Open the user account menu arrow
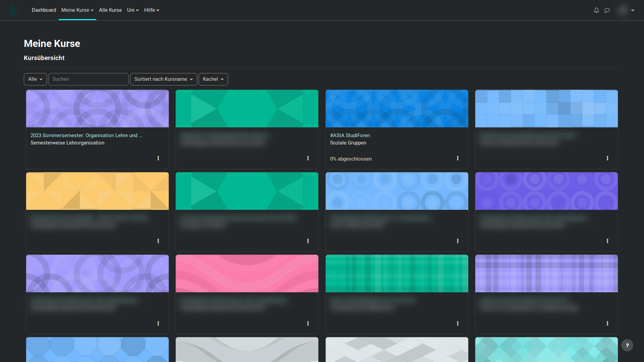This screenshot has height=362, width=644. click(x=633, y=10)
